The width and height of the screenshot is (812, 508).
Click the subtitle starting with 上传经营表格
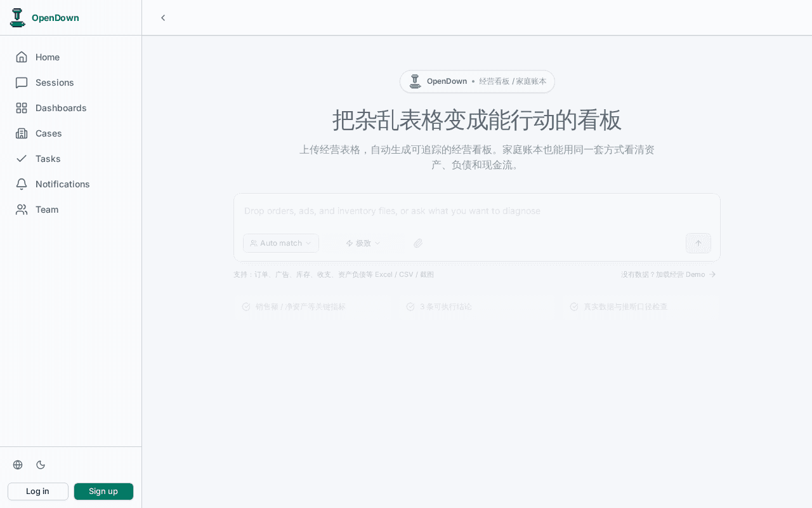pos(477,157)
